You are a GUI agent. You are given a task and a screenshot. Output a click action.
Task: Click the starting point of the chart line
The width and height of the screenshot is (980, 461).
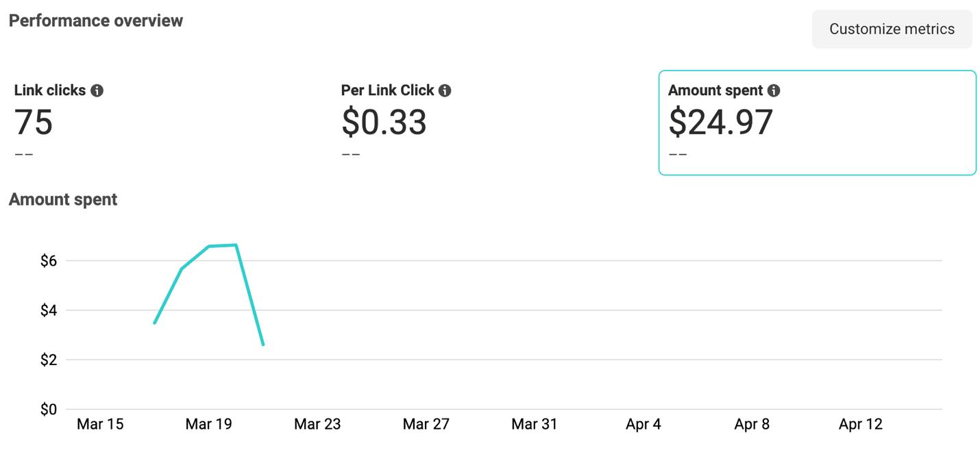pyautogui.click(x=155, y=323)
